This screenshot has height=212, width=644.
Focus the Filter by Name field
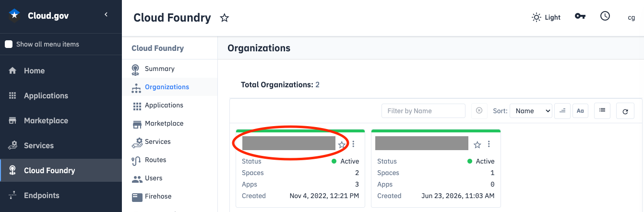(x=423, y=111)
